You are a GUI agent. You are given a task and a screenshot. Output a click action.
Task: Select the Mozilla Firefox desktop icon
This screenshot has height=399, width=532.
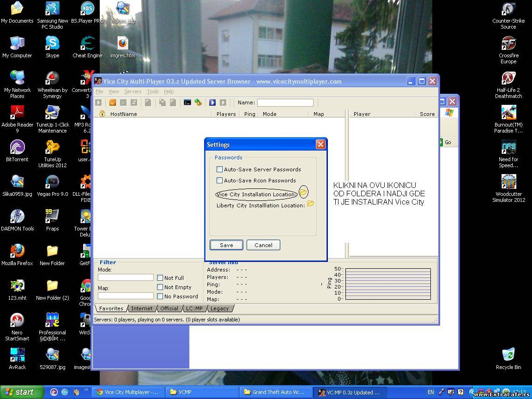[x=17, y=254]
